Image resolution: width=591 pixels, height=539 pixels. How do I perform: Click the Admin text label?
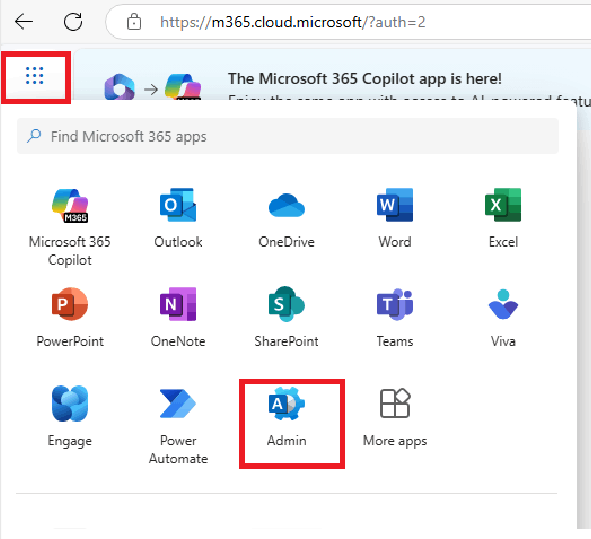tap(286, 440)
